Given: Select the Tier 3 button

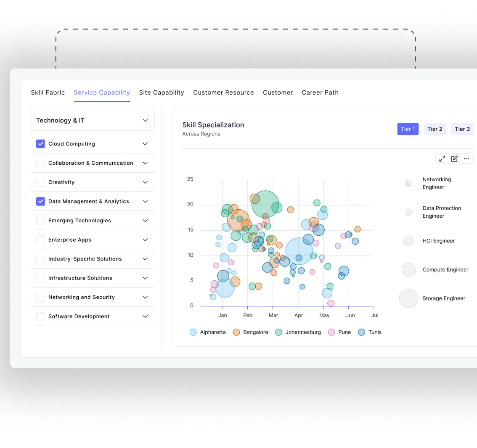Looking at the screenshot, I should click(x=462, y=129).
